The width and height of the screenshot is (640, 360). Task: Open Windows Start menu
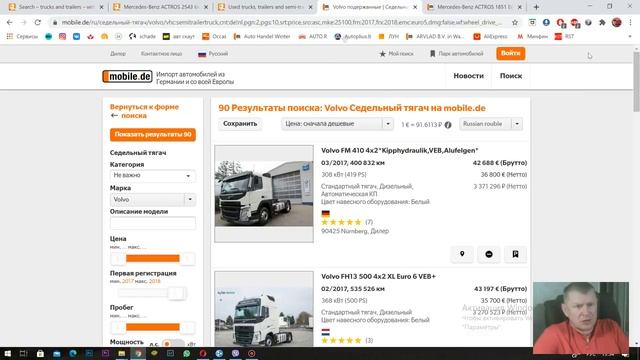[7, 353]
